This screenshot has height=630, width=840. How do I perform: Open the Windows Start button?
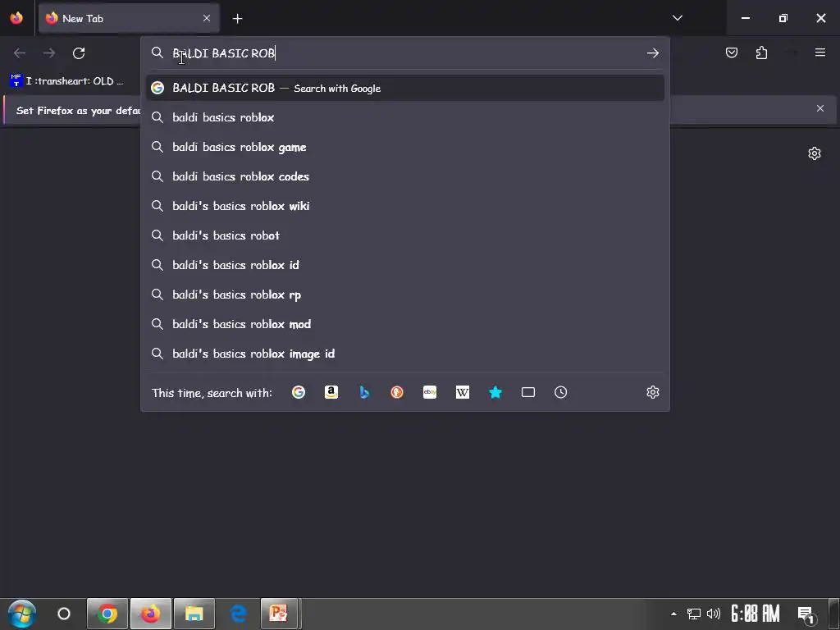(22, 614)
